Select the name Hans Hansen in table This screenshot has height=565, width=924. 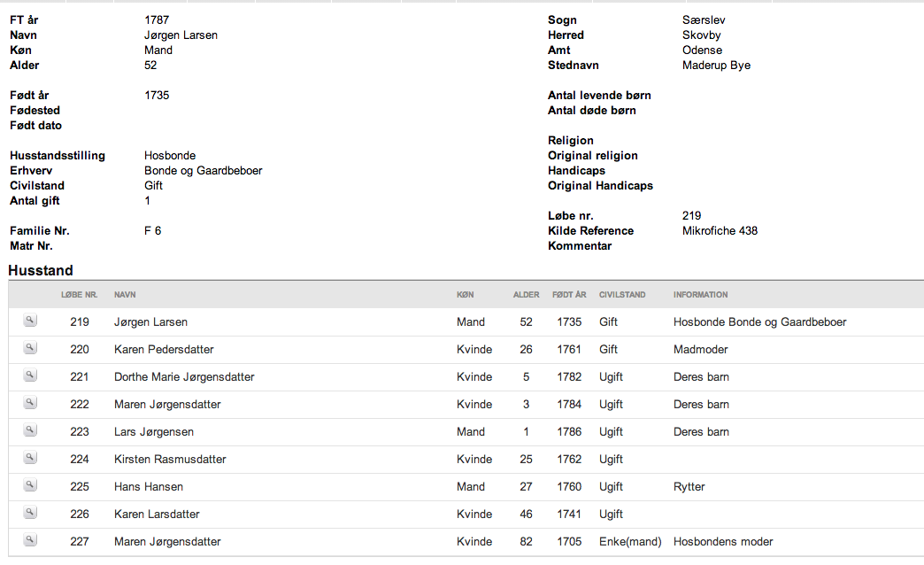(149, 486)
